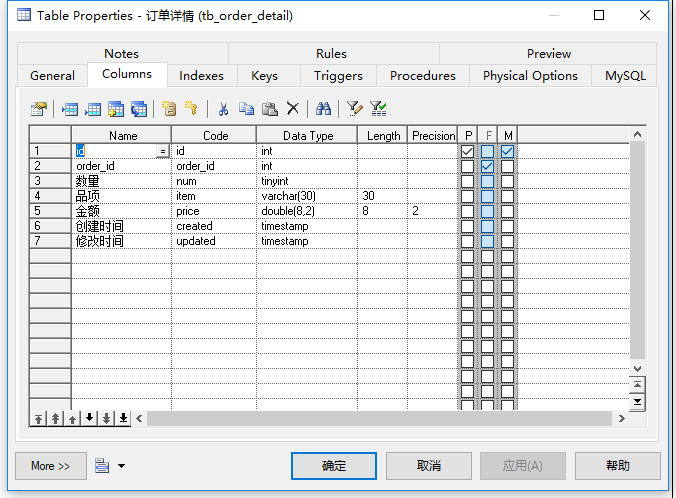
Task: Click the page-down button below vertical scrollbar
Action: pos(637,402)
